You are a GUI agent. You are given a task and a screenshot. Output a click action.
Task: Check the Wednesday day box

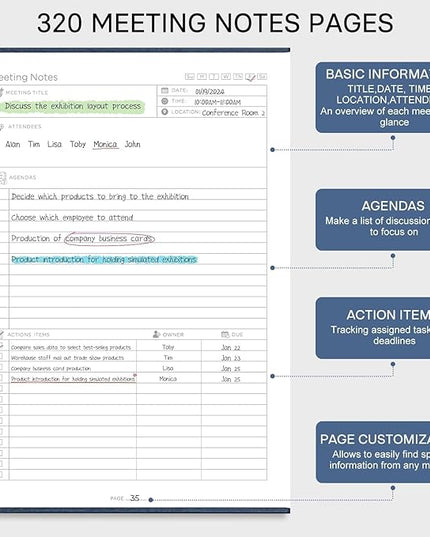[x=226, y=76]
